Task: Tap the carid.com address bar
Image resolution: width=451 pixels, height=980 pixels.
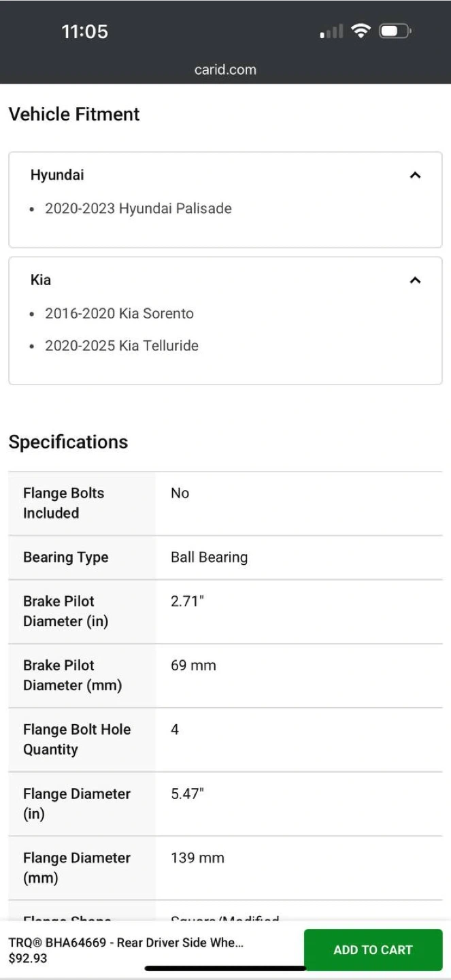Action: (x=225, y=69)
